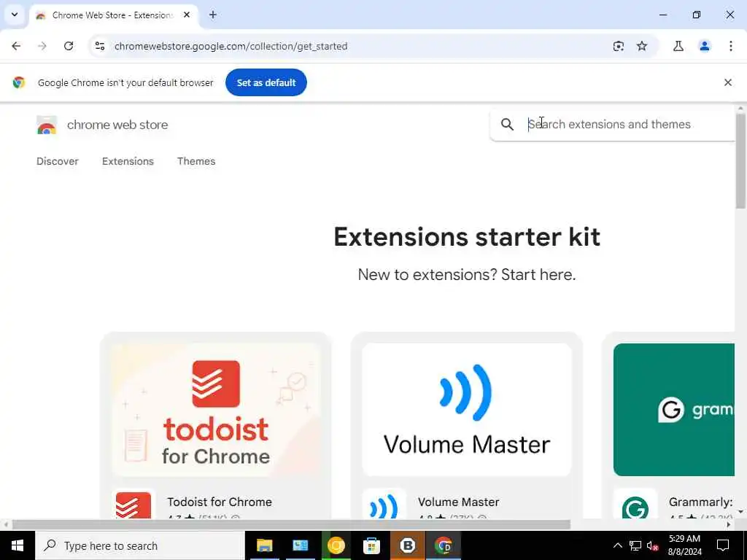Click the vertical scrollbar thumb
This screenshot has width=747, height=560.
pyautogui.click(x=740, y=160)
